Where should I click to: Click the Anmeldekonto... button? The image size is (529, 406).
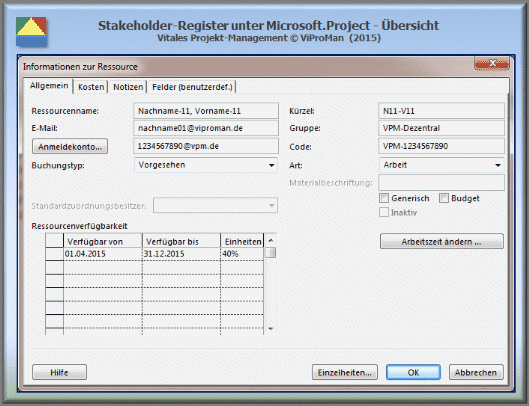pyautogui.click(x=70, y=146)
